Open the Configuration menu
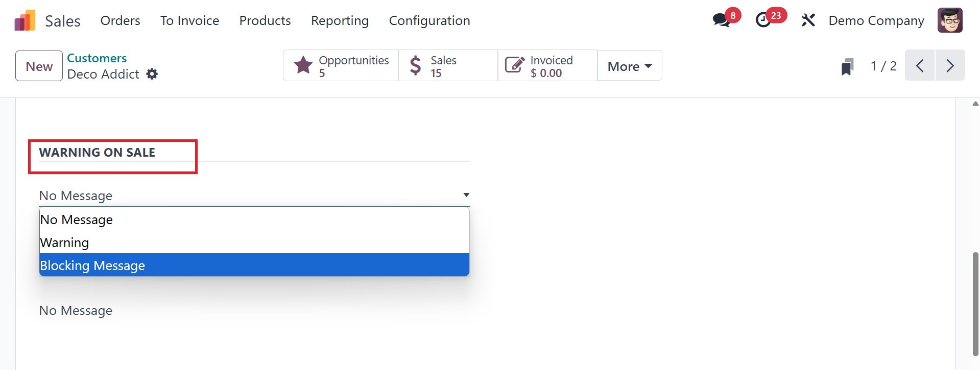The image size is (980, 370). coord(429,21)
